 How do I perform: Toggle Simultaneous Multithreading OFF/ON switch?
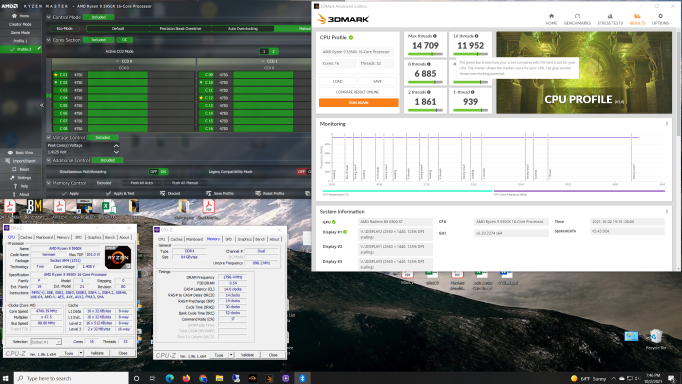(158, 171)
